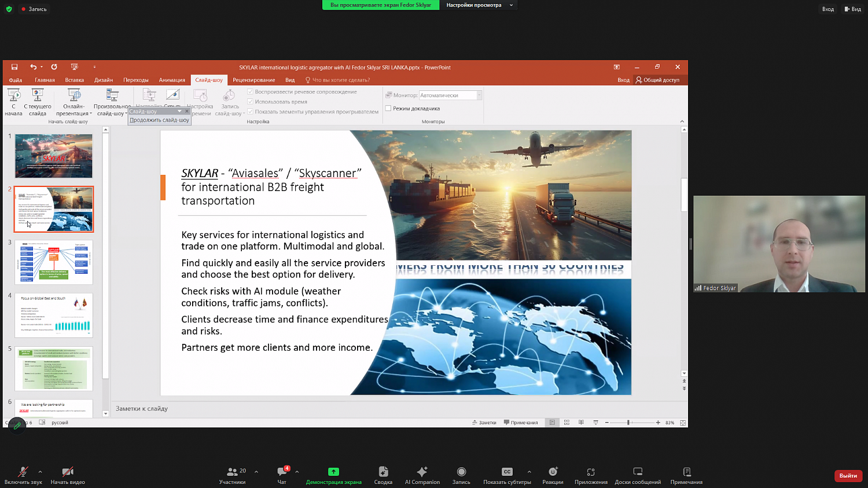Zoom out with the minus icon
The width and height of the screenshot is (868, 488).
click(x=606, y=423)
